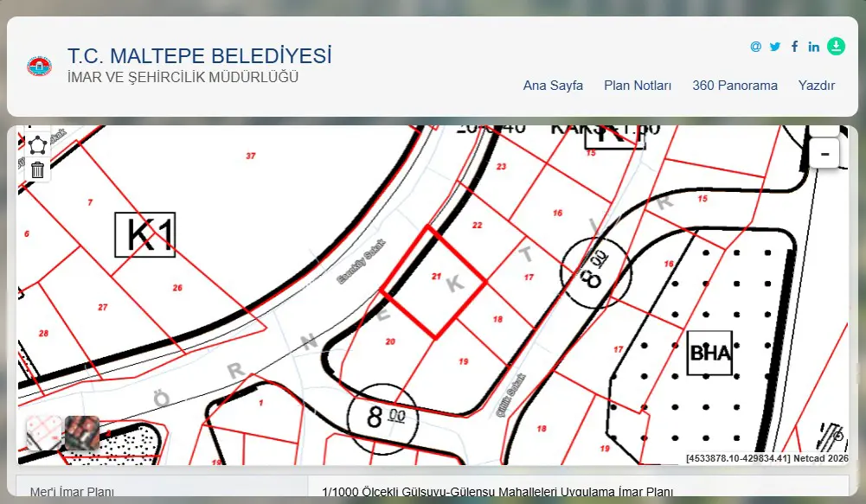Click the T.C. MALTEPE BELEDİYESİ title

click(x=199, y=55)
